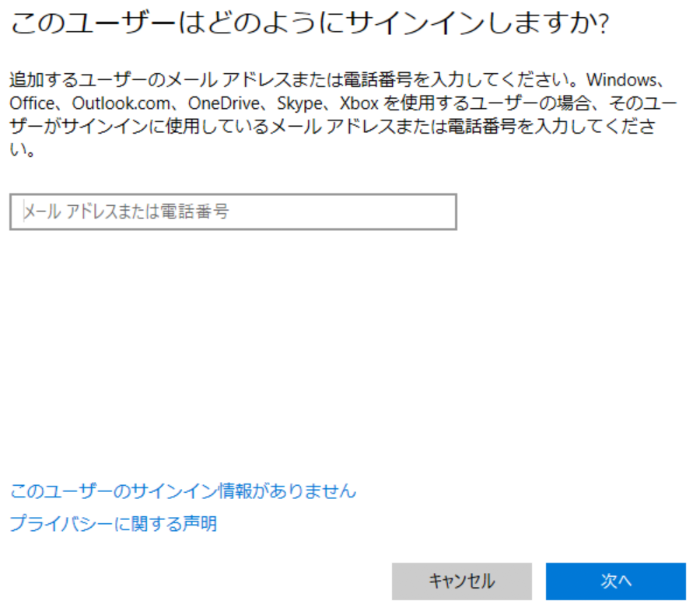Open the プライバシーに関する声明 link
This screenshot has width=700, height=611.
[114, 523]
